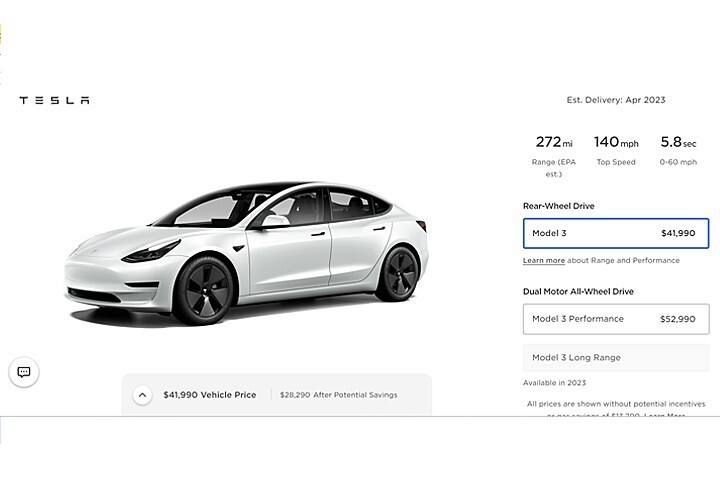Choose the Model 3 Performance trim
The image size is (720, 480).
click(x=615, y=319)
